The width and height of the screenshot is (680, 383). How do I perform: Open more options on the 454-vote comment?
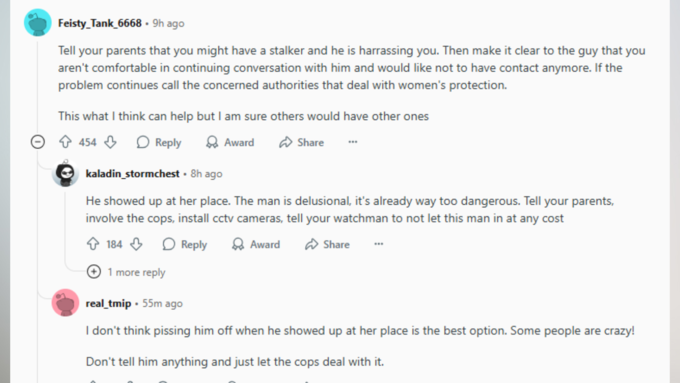click(x=353, y=142)
